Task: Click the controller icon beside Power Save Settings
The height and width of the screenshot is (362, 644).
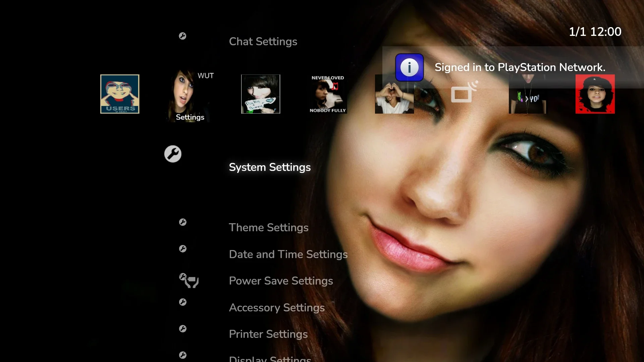Action: tap(192, 282)
